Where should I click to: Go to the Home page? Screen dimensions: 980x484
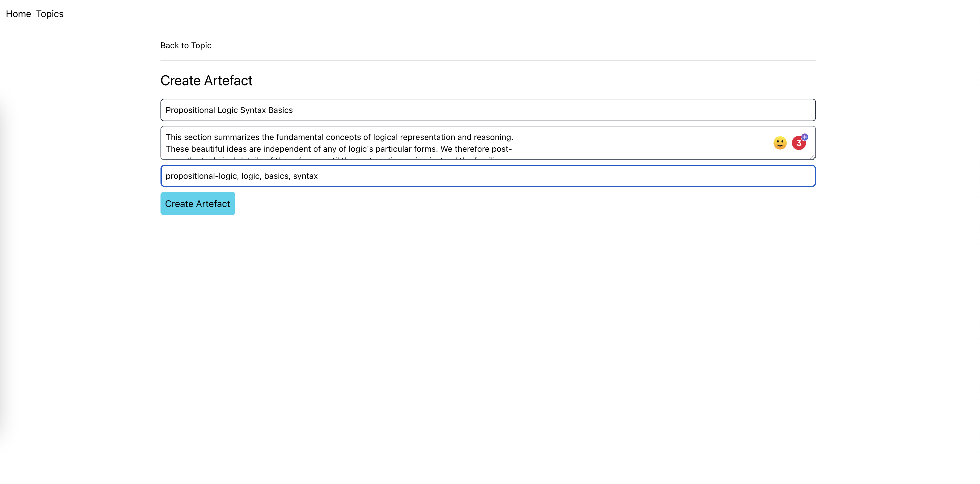point(18,14)
